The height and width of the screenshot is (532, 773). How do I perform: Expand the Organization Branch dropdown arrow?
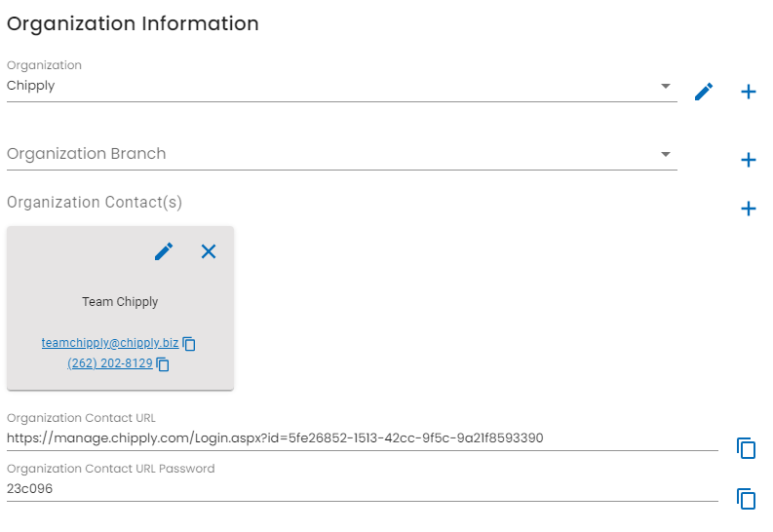click(x=666, y=154)
